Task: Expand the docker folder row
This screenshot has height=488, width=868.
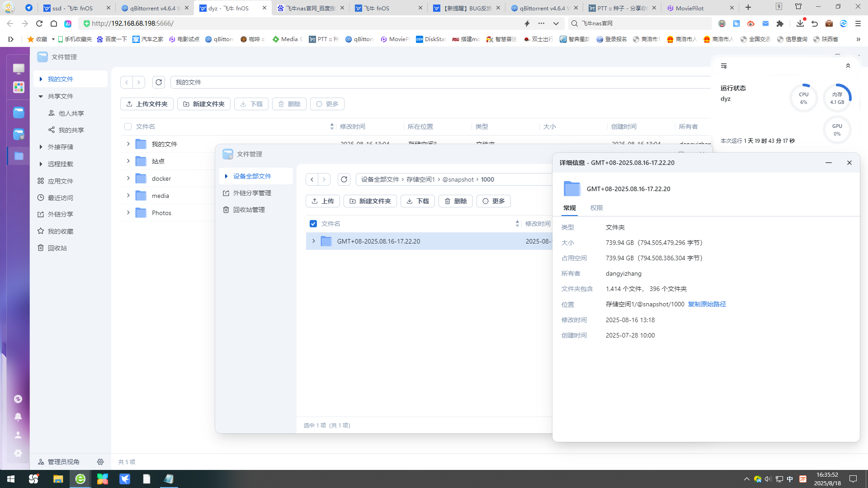Action: point(128,178)
